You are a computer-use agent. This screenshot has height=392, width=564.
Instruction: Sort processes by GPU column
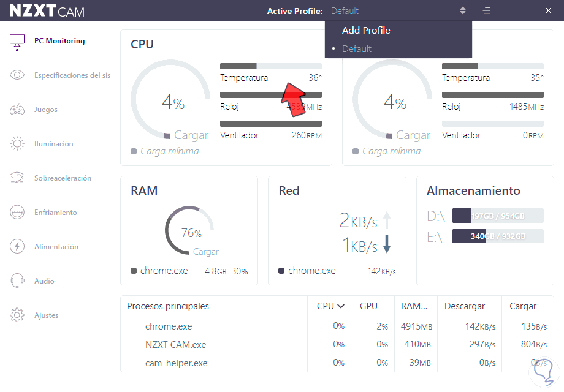pyautogui.click(x=368, y=306)
